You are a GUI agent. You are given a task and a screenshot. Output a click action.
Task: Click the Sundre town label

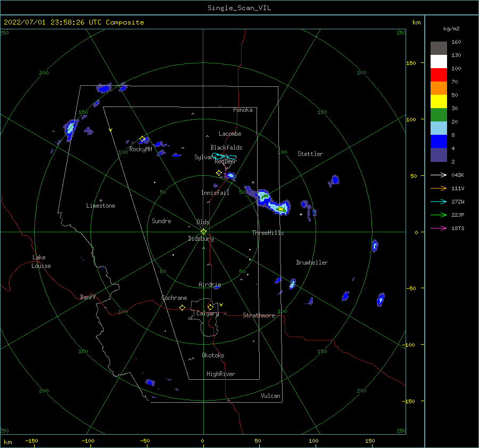tap(161, 221)
